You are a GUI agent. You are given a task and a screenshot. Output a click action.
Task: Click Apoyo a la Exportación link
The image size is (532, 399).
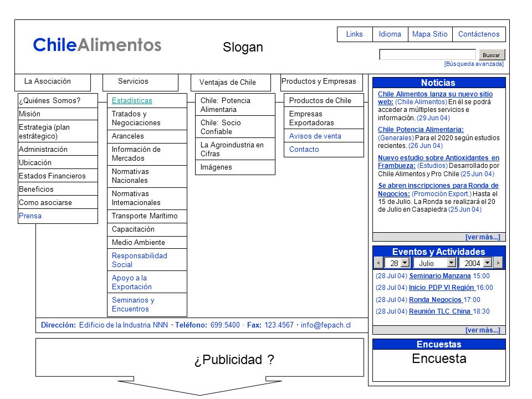[x=132, y=282]
